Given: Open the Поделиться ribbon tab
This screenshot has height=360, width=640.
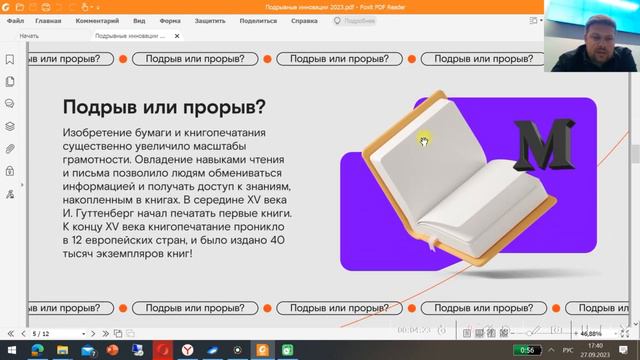Looking at the screenshot, I should (x=258, y=21).
